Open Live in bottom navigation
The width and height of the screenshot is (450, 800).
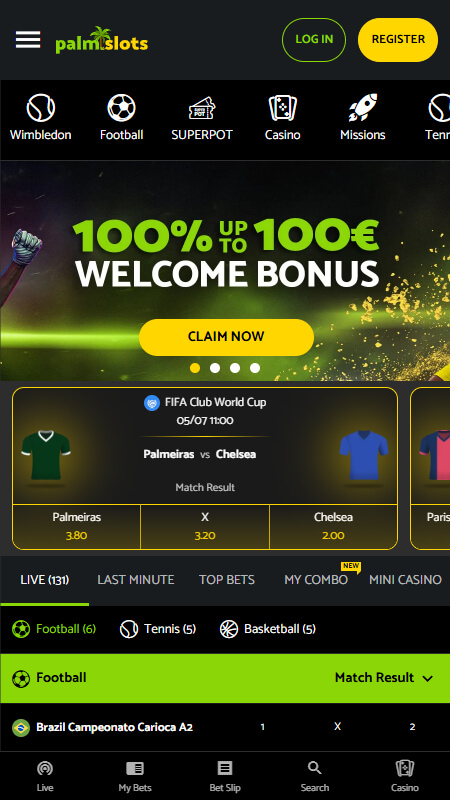click(x=45, y=777)
